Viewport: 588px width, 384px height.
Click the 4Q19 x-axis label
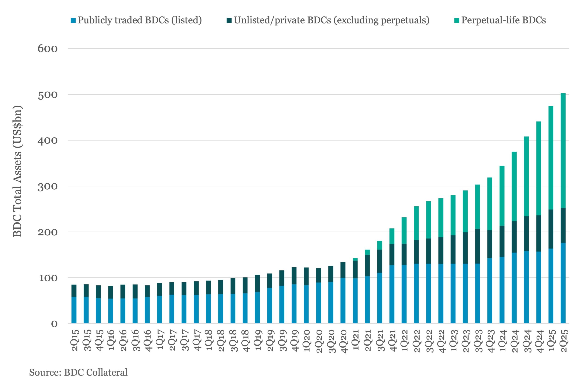point(294,341)
